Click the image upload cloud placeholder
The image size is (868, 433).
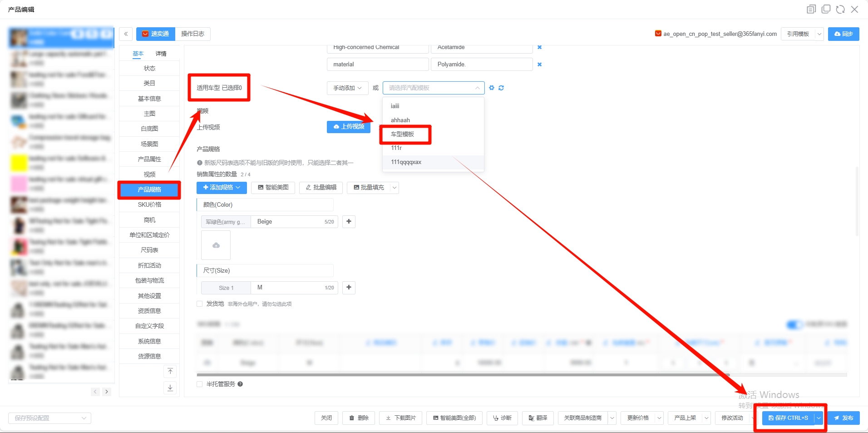point(216,245)
